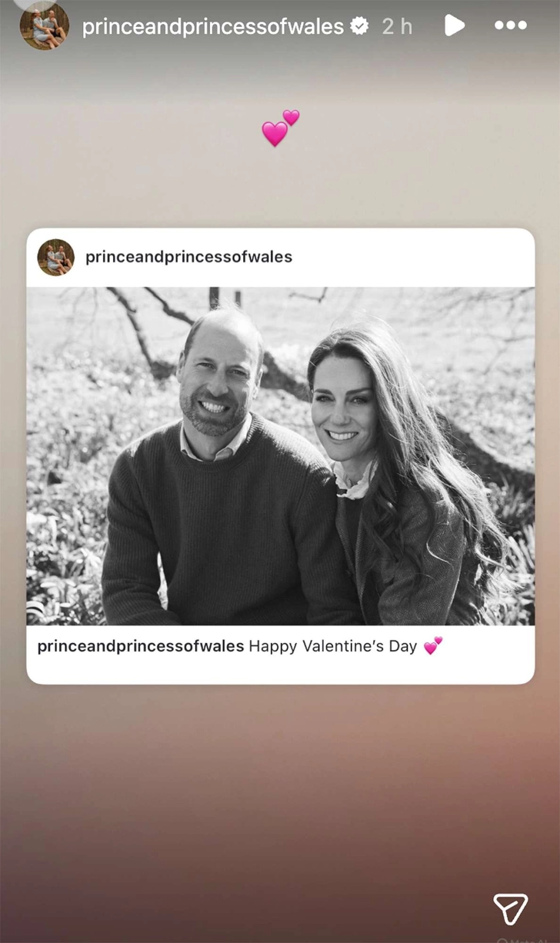Click the bold username in the post caption

[141, 646]
